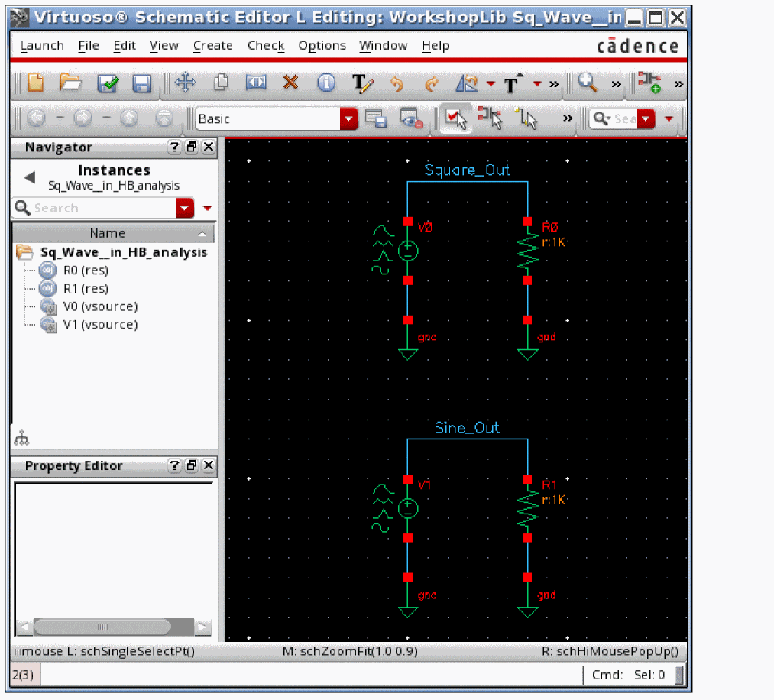The height and width of the screenshot is (700, 774).
Task: Select R0 (res) in Navigator tree
Action: pos(86,271)
